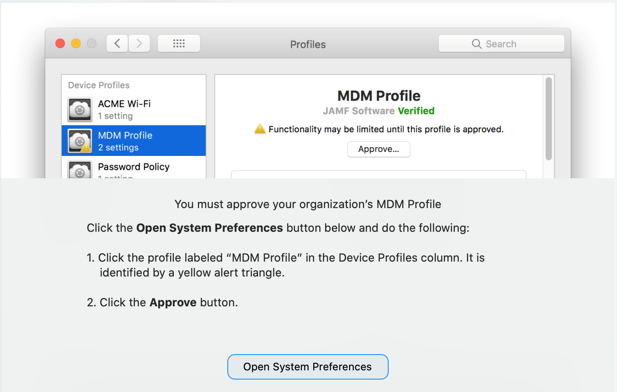Click the green Verified text
The width and height of the screenshot is (617, 392).
416,111
